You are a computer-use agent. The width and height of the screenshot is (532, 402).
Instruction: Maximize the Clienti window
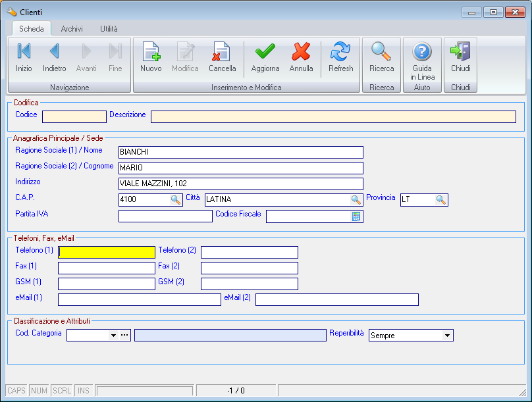point(493,13)
